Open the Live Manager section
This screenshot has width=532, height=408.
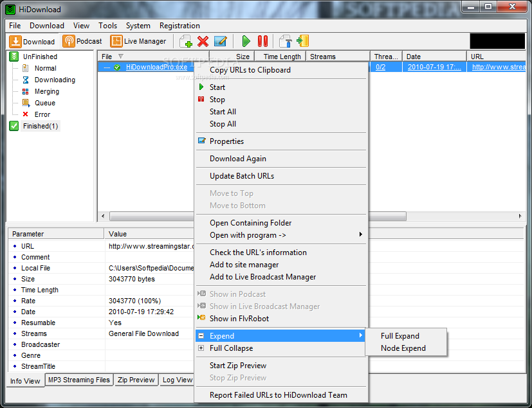[x=138, y=41]
